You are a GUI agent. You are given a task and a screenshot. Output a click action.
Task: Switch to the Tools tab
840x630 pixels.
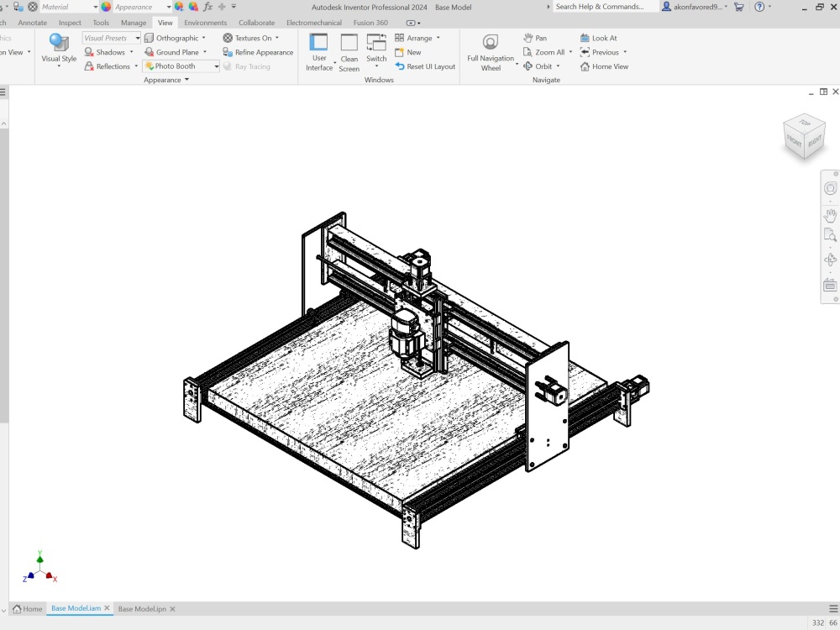(x=101, y=23)
